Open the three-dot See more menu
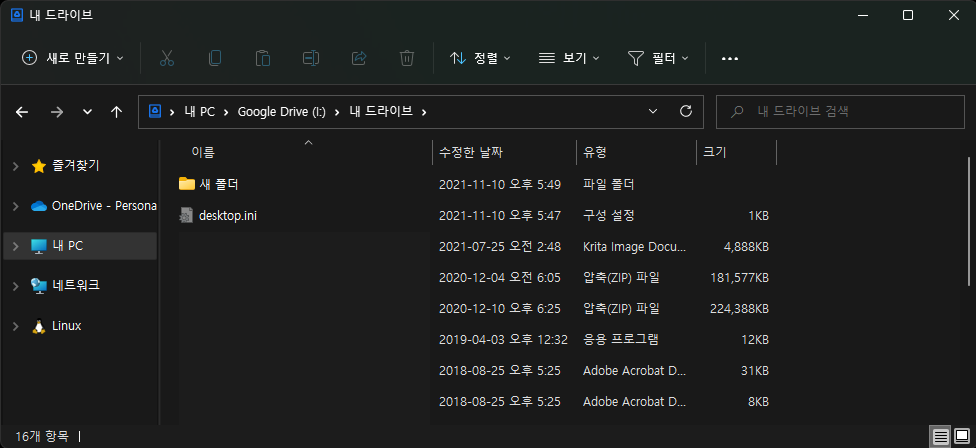This screenshot has height=448, width=976. point(730,58)
